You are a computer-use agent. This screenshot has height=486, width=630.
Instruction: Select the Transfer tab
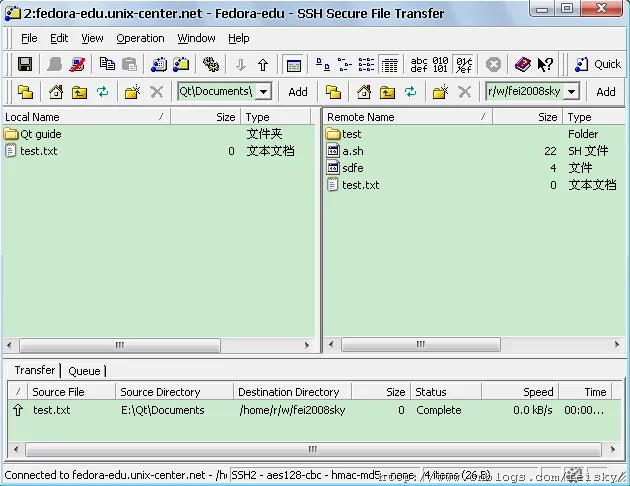tap(35, 370)
